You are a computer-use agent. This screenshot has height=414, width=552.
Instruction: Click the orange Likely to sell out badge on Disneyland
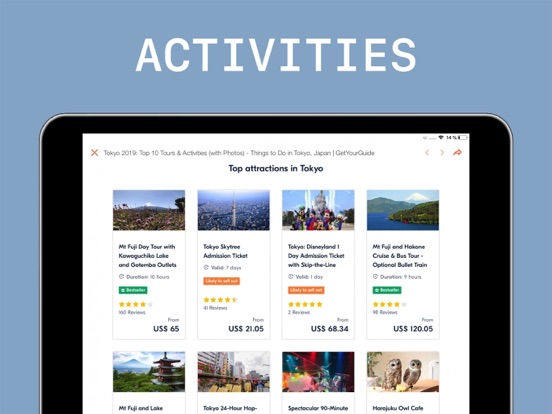[x=306, y=290]
